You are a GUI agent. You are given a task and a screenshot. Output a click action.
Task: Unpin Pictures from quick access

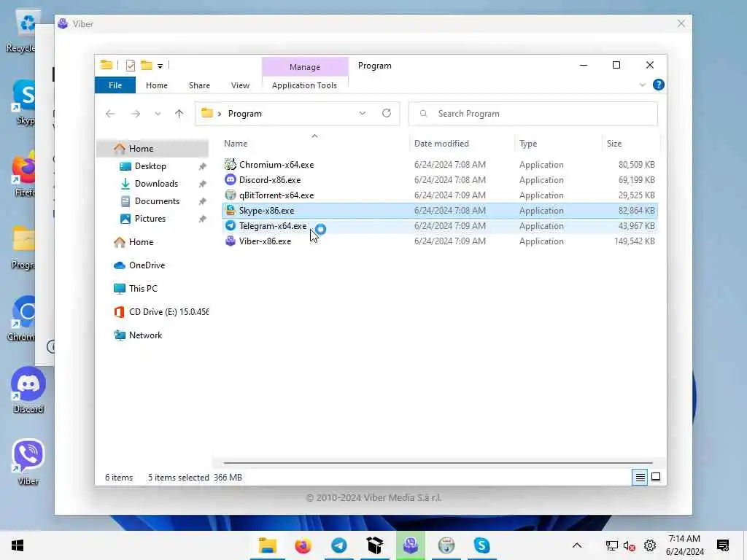click(203, 219)
